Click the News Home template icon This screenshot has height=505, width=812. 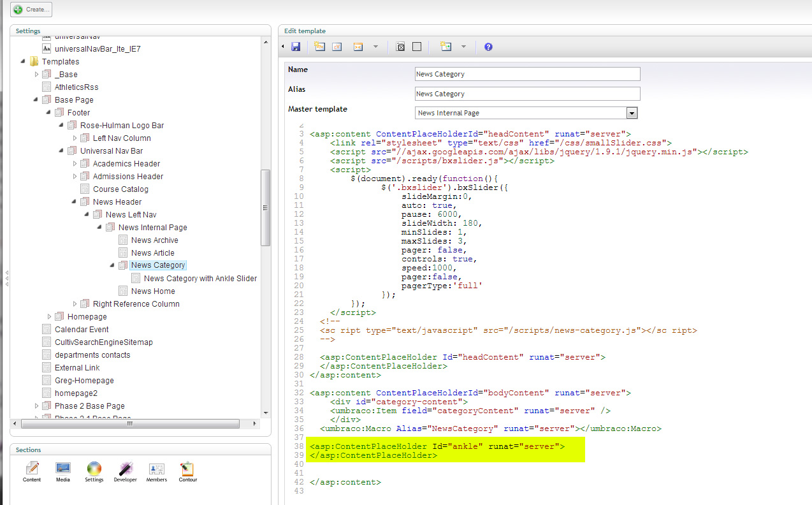click(123, 291)
